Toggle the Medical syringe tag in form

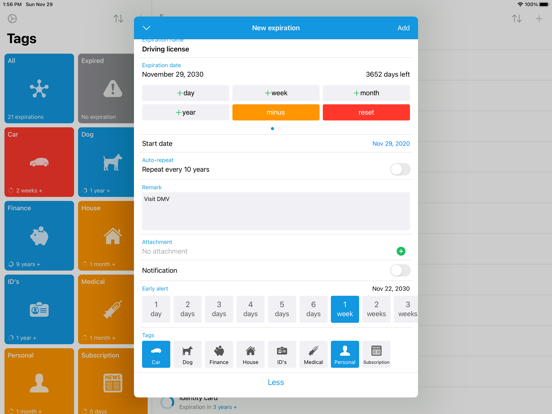(x=313, y=354)
